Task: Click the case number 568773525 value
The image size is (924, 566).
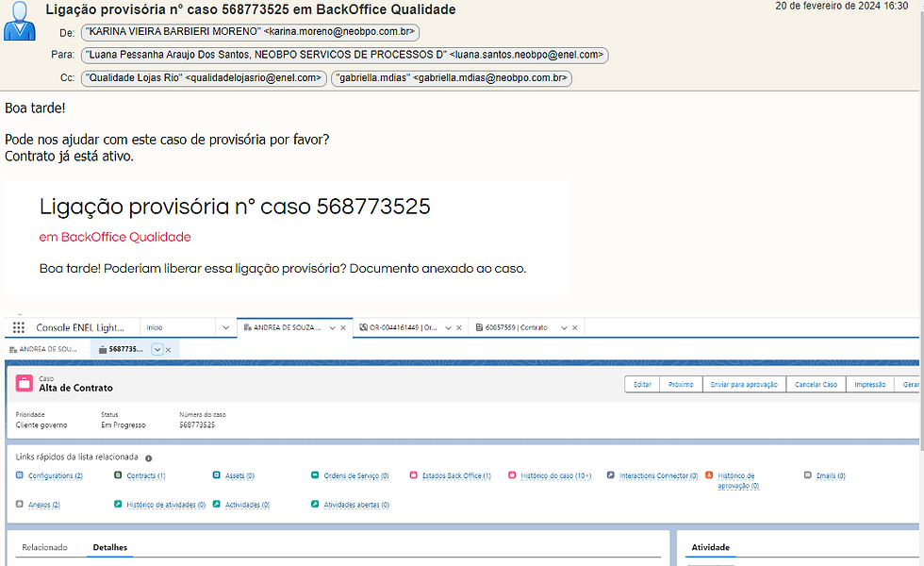Action: pos(197,425)
